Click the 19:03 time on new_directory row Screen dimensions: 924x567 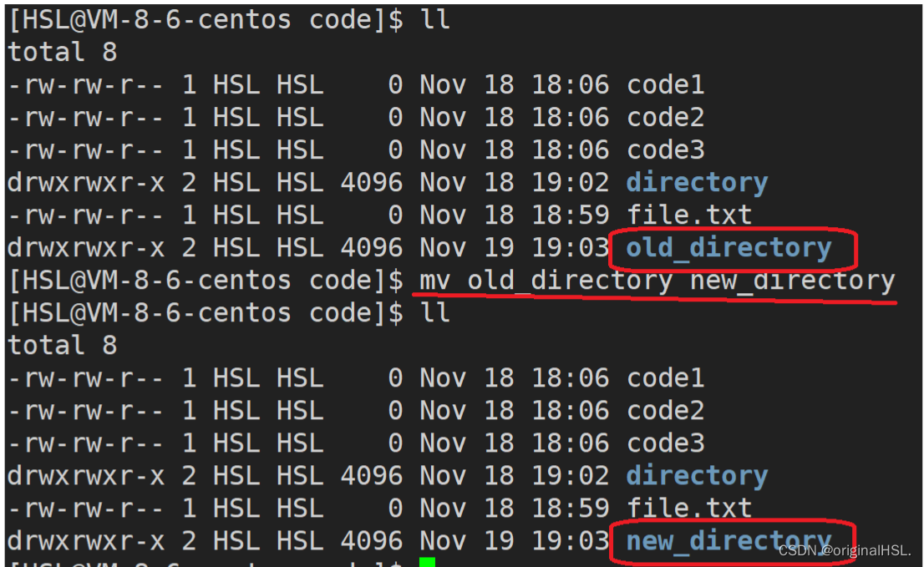click(x=570, y=540)
